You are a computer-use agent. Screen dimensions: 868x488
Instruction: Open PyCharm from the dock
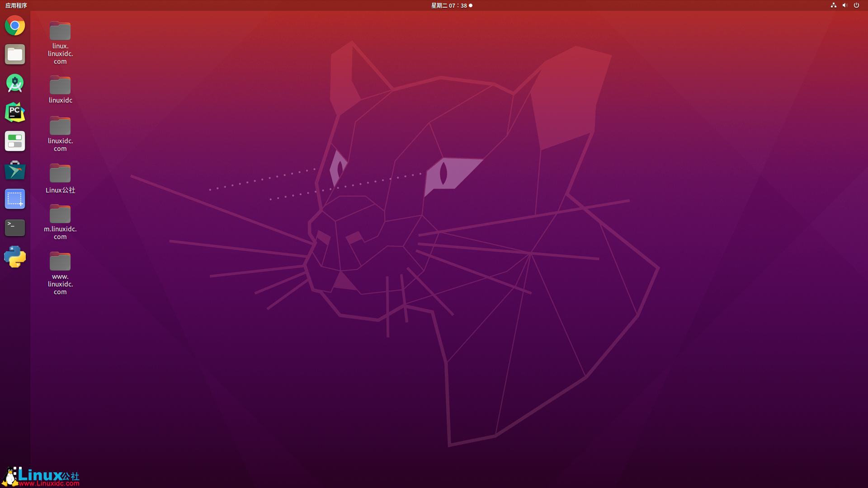click(15, 113)
